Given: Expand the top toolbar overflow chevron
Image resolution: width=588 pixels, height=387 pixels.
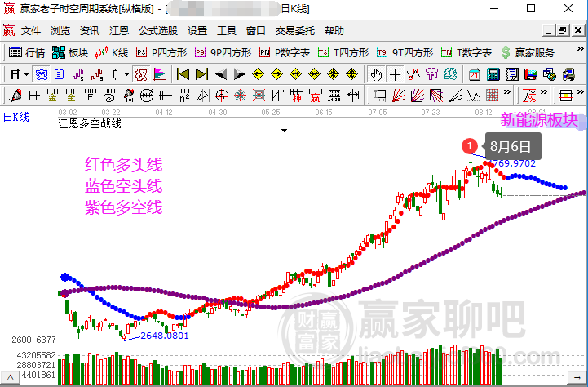Looking at the screenshot, I should [580, 49].
